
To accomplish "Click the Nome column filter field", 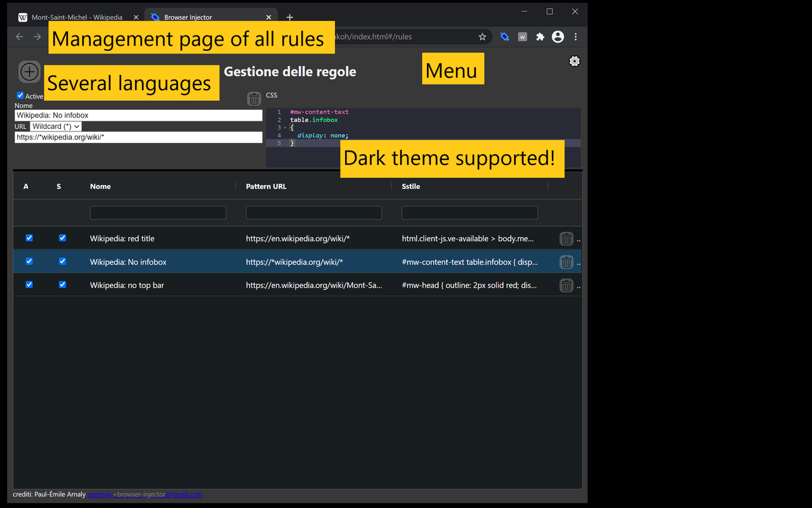I will (158, 213).
